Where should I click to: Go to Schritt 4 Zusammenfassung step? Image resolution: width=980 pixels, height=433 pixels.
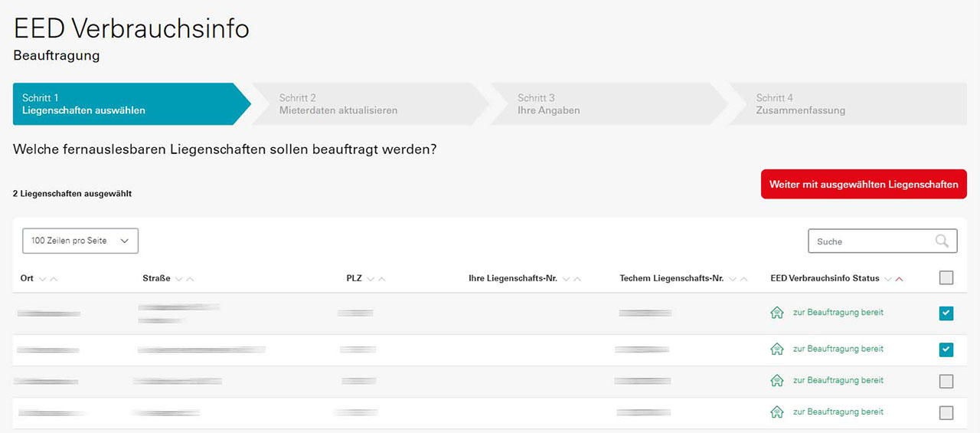(x=848, y=104)
